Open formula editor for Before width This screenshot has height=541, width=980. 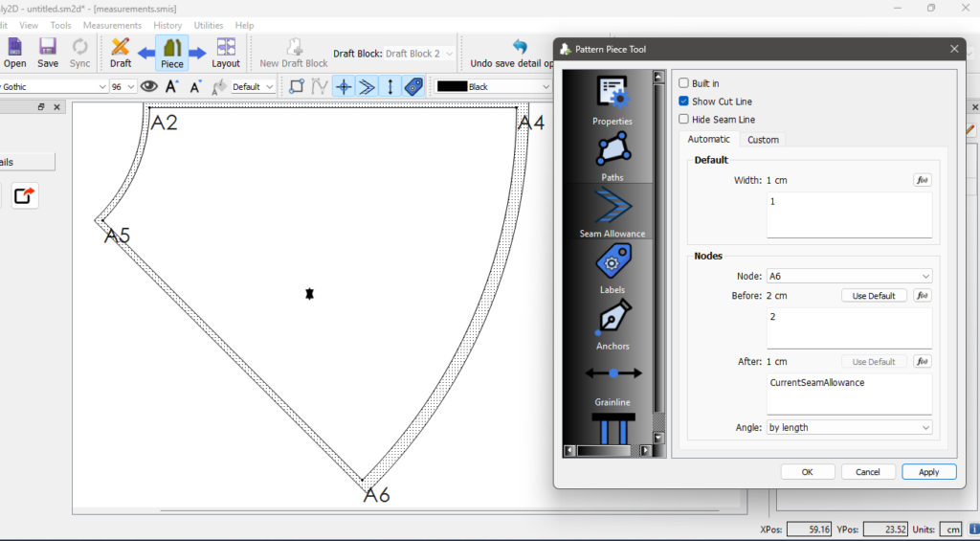pyautogui.click(x=923, y=295)
